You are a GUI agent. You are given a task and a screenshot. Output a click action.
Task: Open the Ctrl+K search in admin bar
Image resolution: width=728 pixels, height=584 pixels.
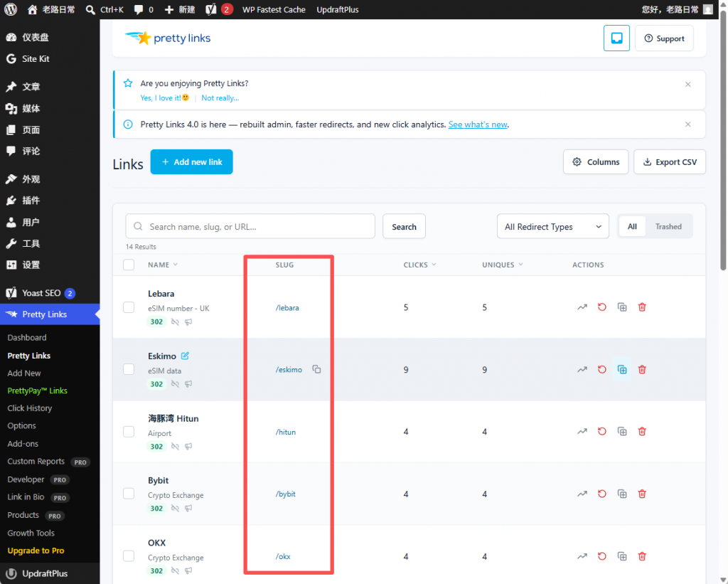click(105, 9)
